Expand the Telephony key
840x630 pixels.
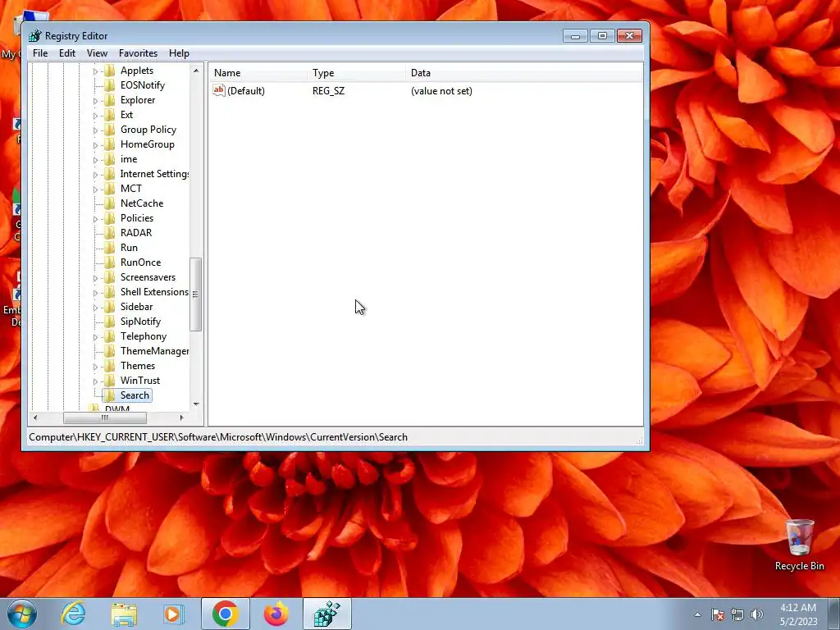(x=95, y=337)
